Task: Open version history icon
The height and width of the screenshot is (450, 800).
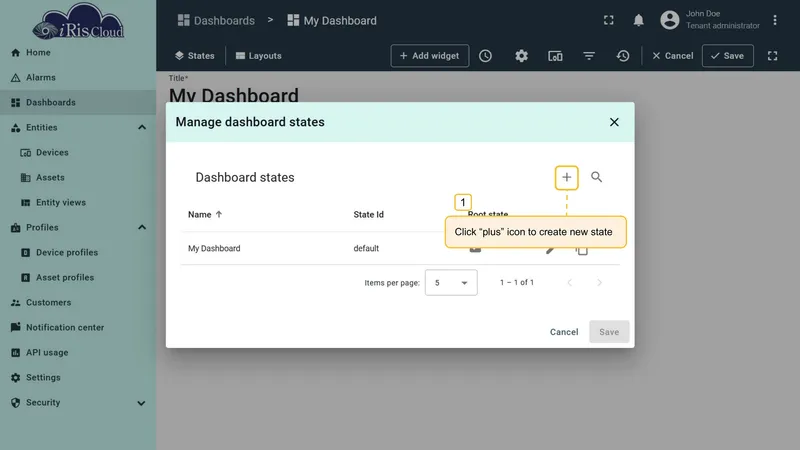Action: tap(622, 56)
